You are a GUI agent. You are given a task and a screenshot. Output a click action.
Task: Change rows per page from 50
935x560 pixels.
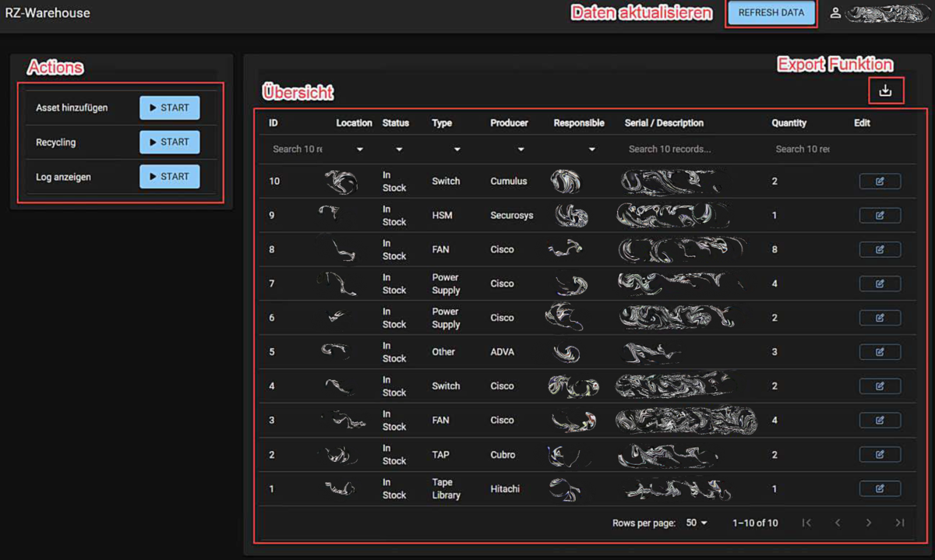(697, 523)
